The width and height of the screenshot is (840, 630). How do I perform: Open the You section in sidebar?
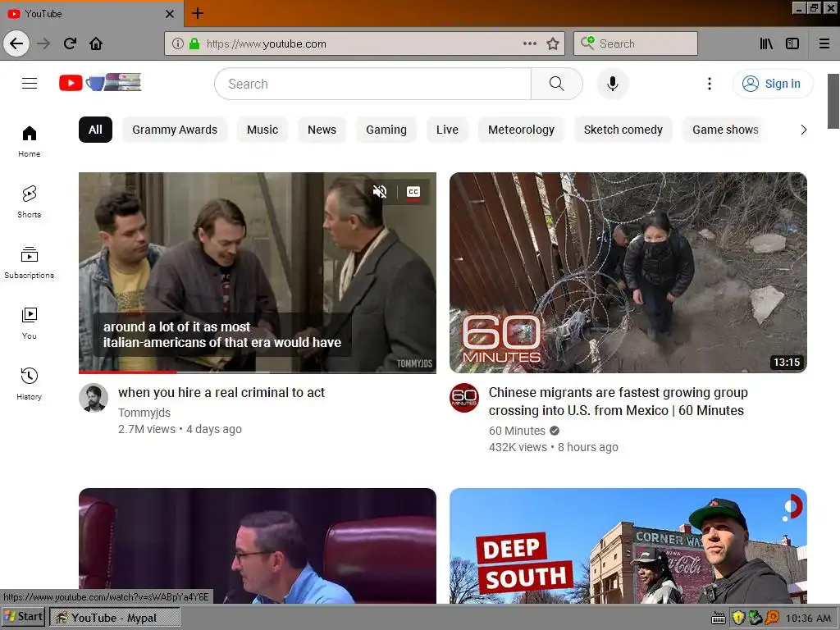coord(30,323)
